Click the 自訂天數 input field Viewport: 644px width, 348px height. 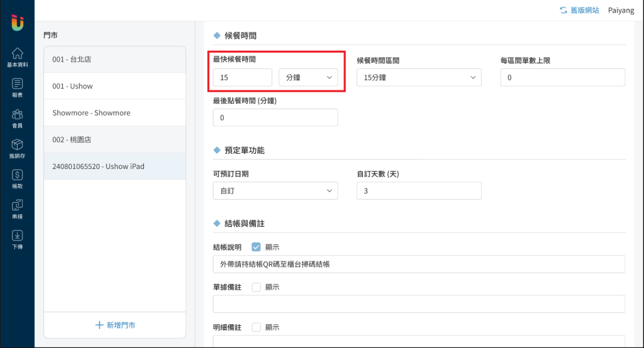pyautogui.click(x=418, y=190)
